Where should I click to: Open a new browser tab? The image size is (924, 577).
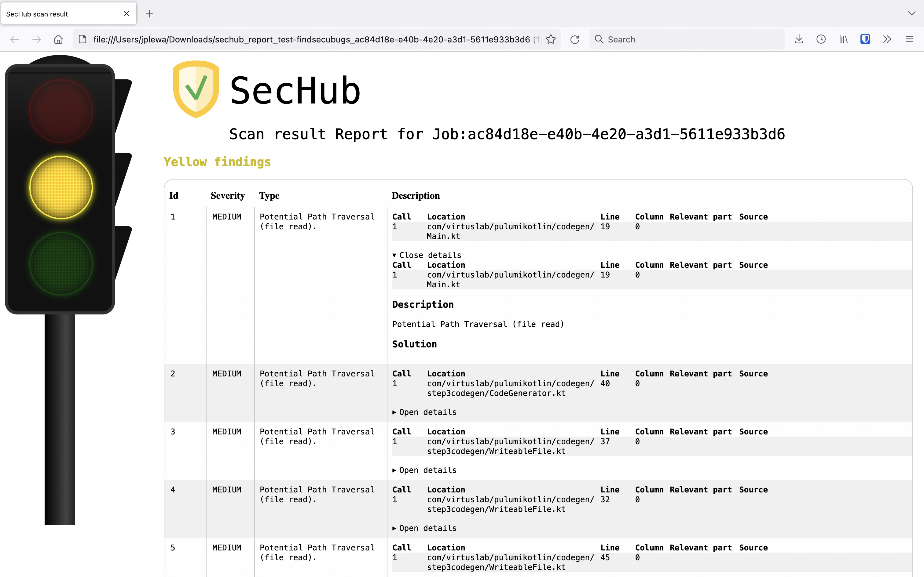149,14
